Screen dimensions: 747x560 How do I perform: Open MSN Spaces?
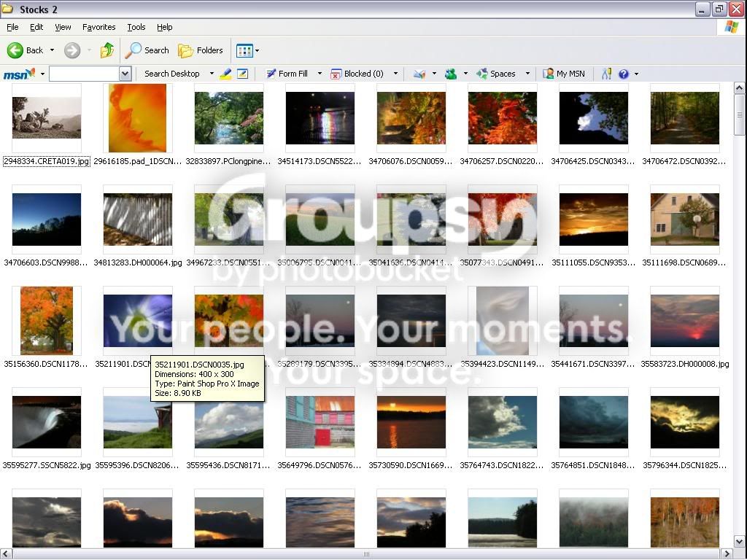coord(496,74)
